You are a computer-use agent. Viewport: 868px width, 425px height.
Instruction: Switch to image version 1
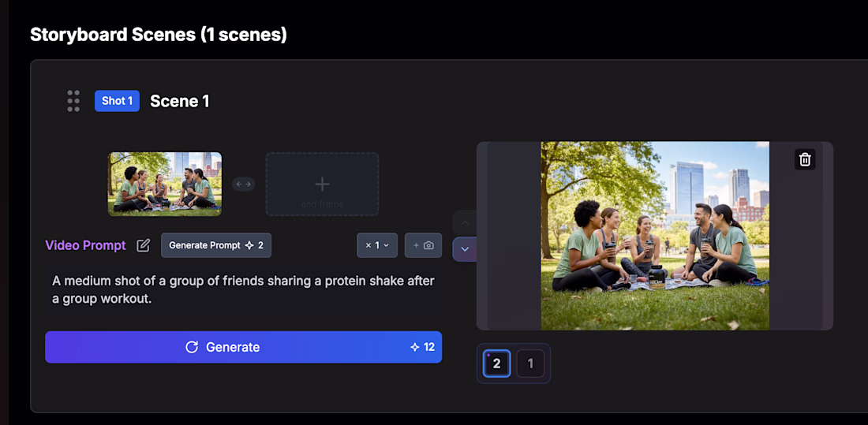point(530,363)
